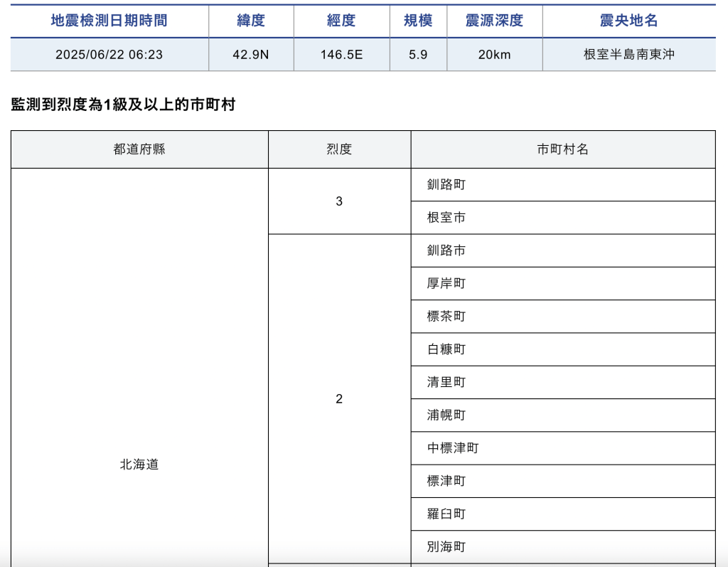Click the 烈度 column header

pyautogui.click(x=339, y=149)
